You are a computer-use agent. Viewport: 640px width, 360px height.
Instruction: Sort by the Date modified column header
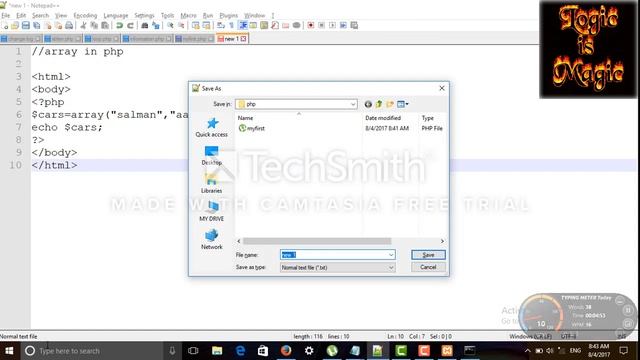click(x=383, y=118)
